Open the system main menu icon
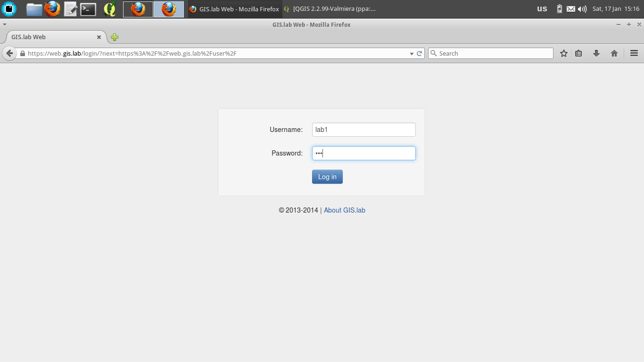This screenshot has height=362, width=644. 9,9
